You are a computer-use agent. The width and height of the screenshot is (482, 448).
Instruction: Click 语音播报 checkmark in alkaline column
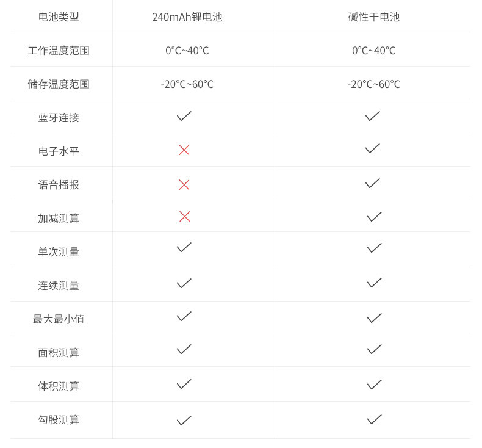373,183
